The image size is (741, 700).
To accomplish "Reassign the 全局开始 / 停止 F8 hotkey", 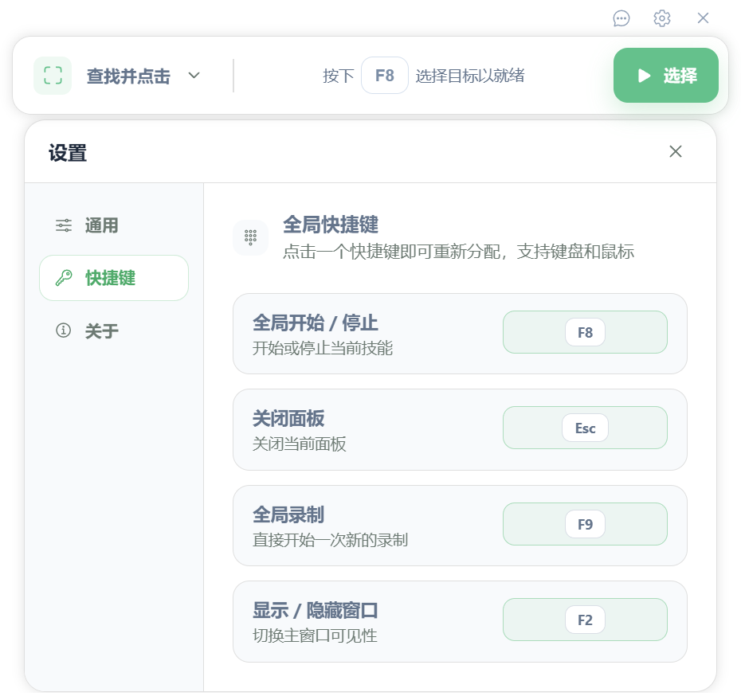I will tap(585, 332).
